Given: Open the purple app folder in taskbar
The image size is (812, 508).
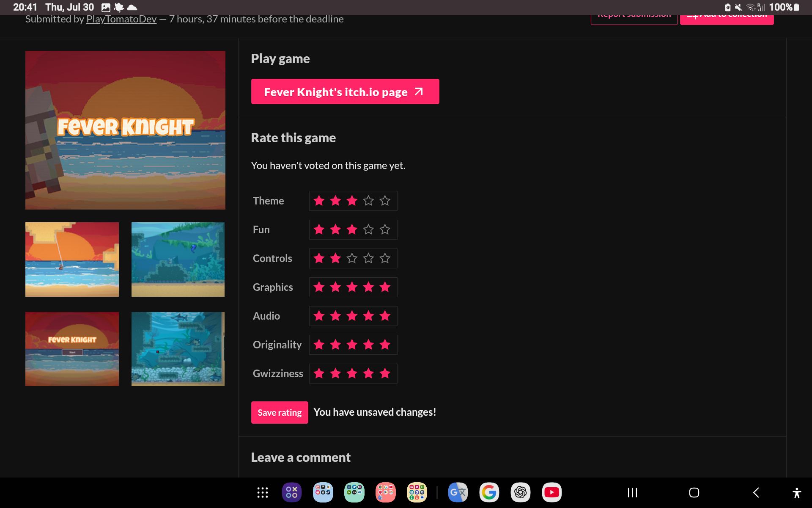Looking at the screenshot, I should click(292, 492).
